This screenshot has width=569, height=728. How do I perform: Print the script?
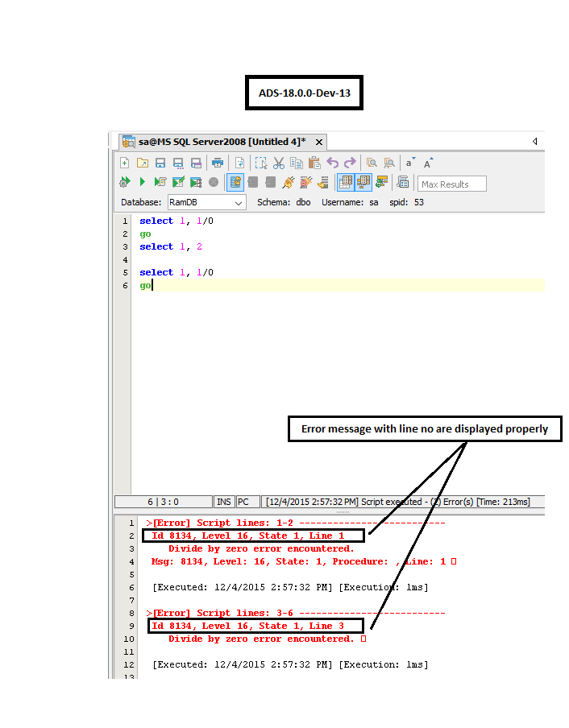click(217, 163)
